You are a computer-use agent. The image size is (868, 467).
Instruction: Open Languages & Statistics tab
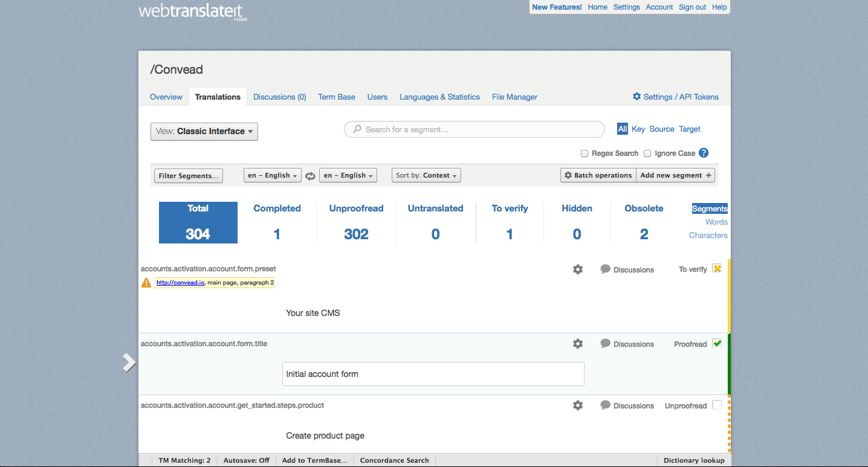tap(439, 97)
